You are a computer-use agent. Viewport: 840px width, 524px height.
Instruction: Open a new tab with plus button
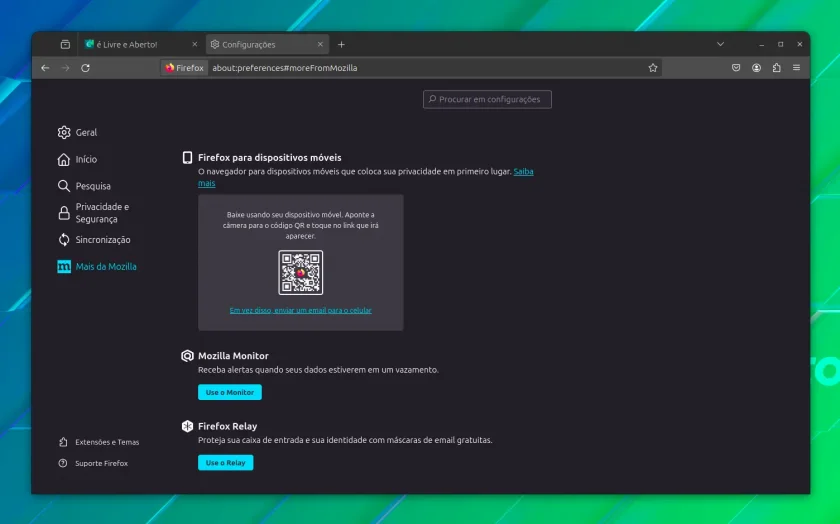(x=341, y=44)
